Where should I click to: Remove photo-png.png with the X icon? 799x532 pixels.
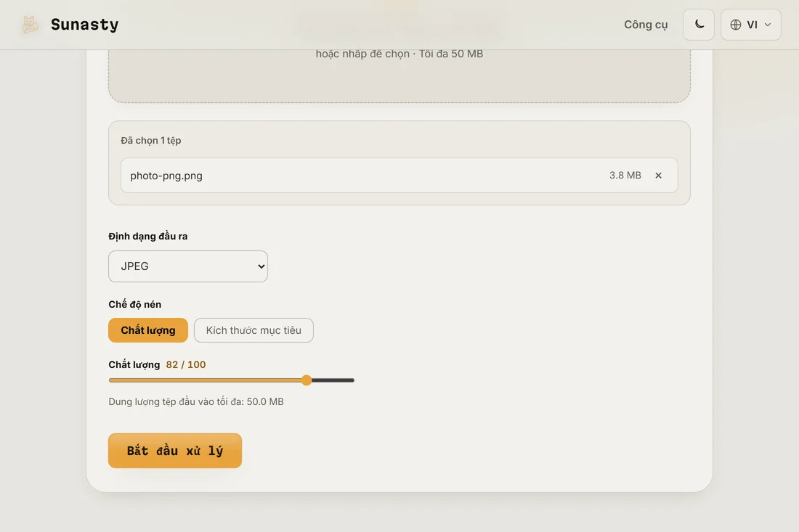click(x=658, y=175)
